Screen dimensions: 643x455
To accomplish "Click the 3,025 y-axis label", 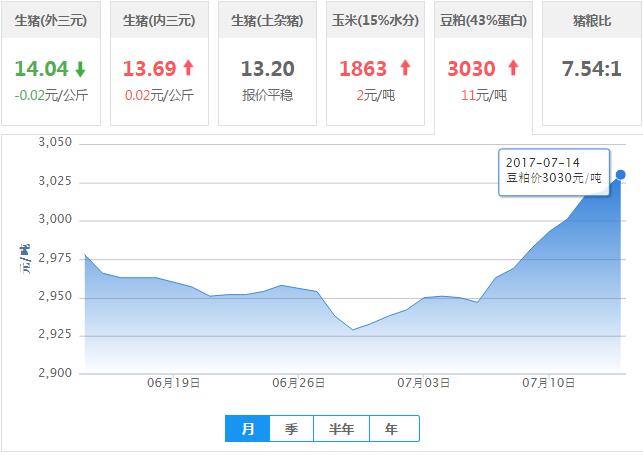I will 55,181.
